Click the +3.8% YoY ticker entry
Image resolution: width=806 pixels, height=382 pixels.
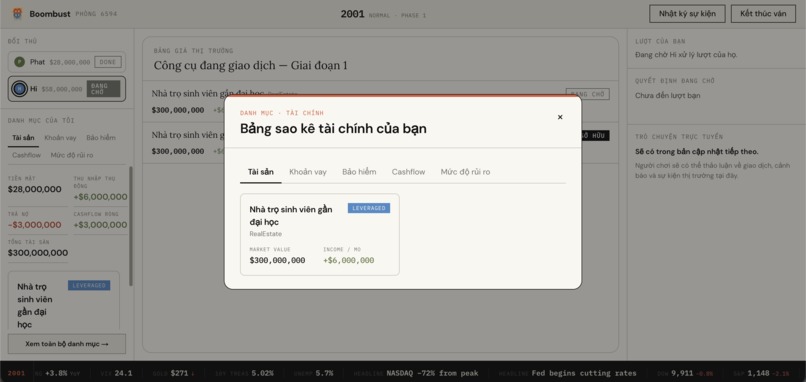click(x=59, y=373)
